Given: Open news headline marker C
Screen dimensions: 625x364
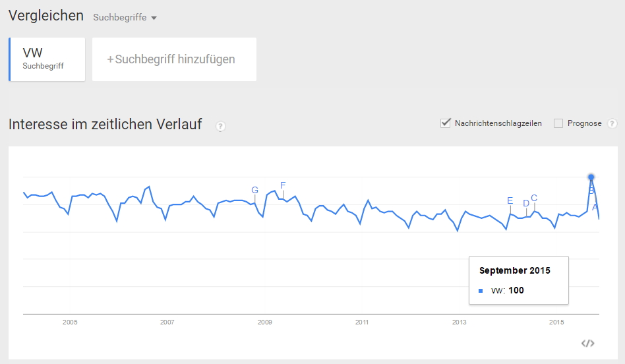Looking at the screenshot, I should 534,198.
